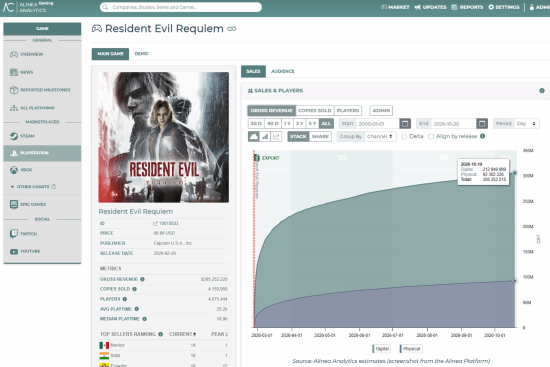Screen dimensions: 550x367
Task: Tick the Align by release checkbox
Action: click(431, 136)
